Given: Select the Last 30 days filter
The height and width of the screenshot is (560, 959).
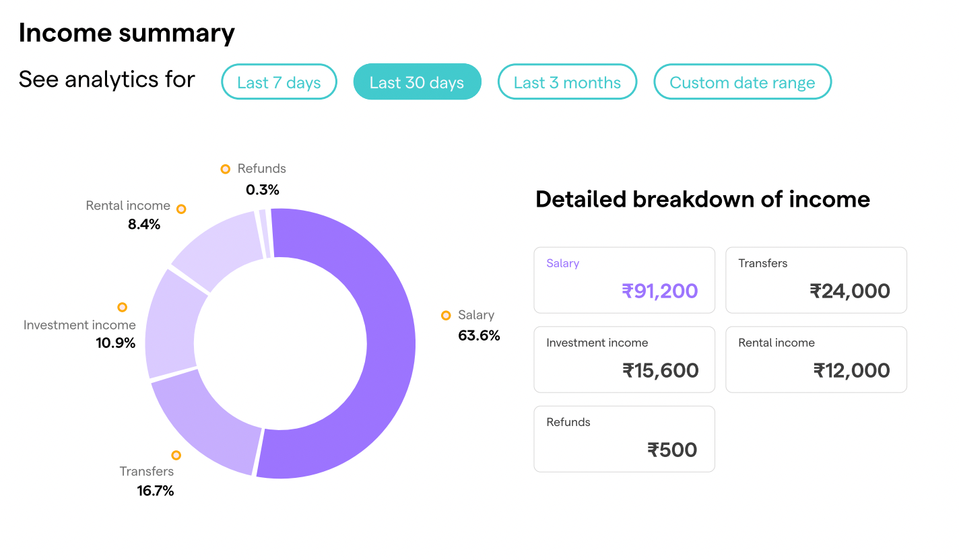Looking at the screenshot, I should [x=417, y=82].
